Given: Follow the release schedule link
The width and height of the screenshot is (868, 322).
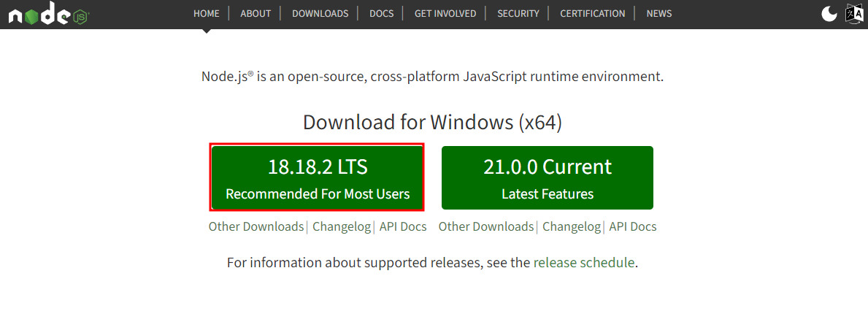Looking at the screenshot, I should click(584, 263).
